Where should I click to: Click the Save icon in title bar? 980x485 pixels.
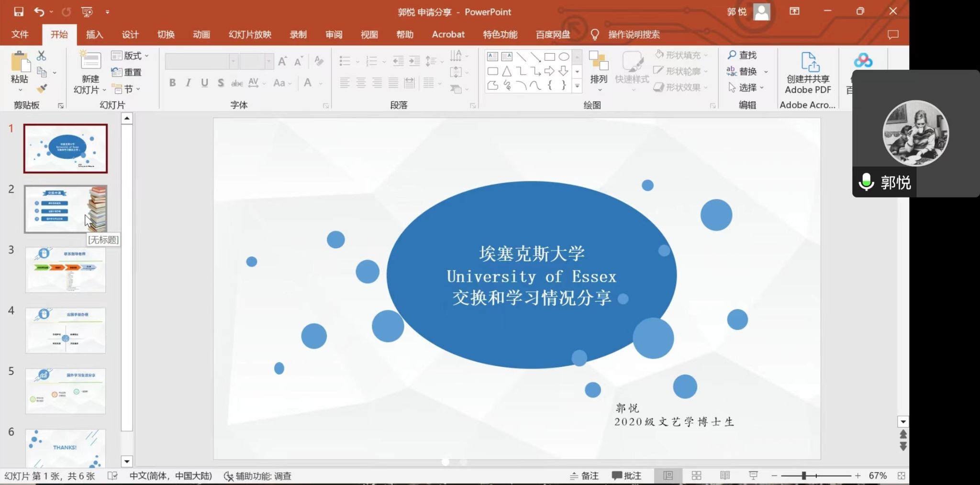[18, 11]
